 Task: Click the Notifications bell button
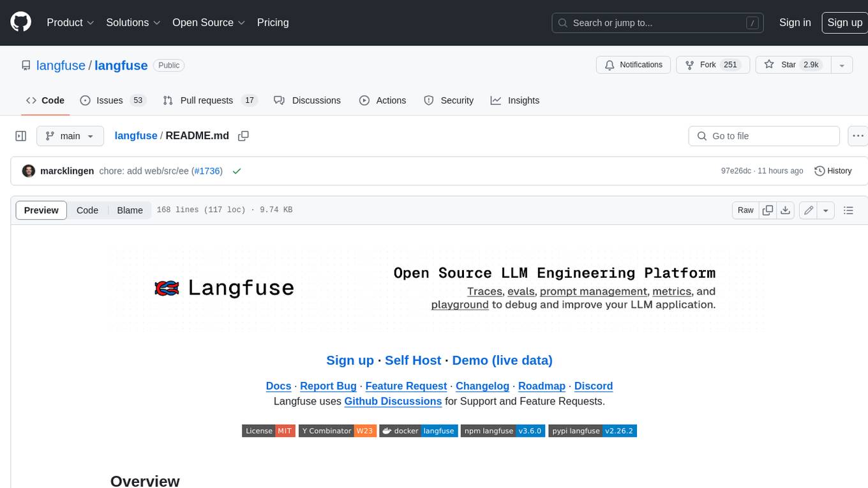click(633, 65)
